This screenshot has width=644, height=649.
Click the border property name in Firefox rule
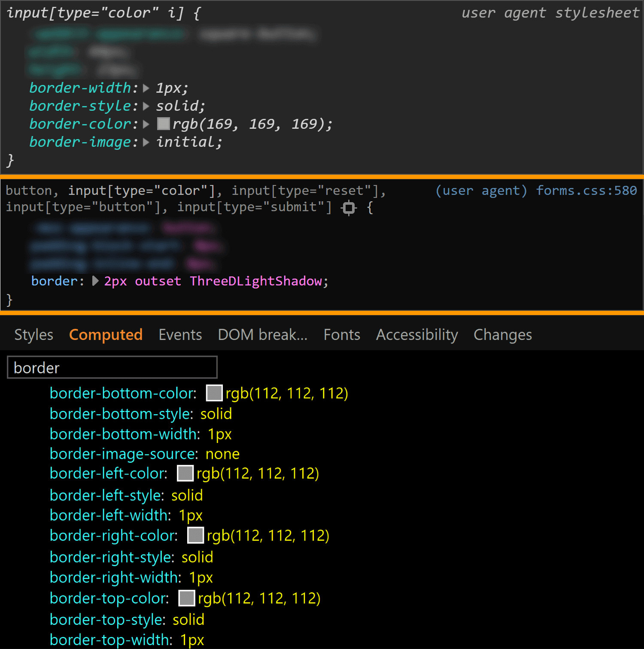click(55, 281)
